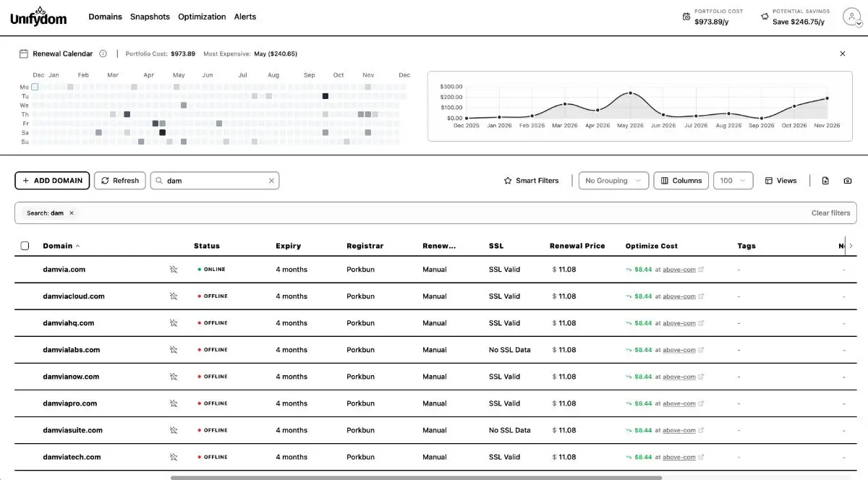868x480 pixels.
Task: Switch to the Snapshots tab
Action: pyautogui.click(x=150, y=16)
